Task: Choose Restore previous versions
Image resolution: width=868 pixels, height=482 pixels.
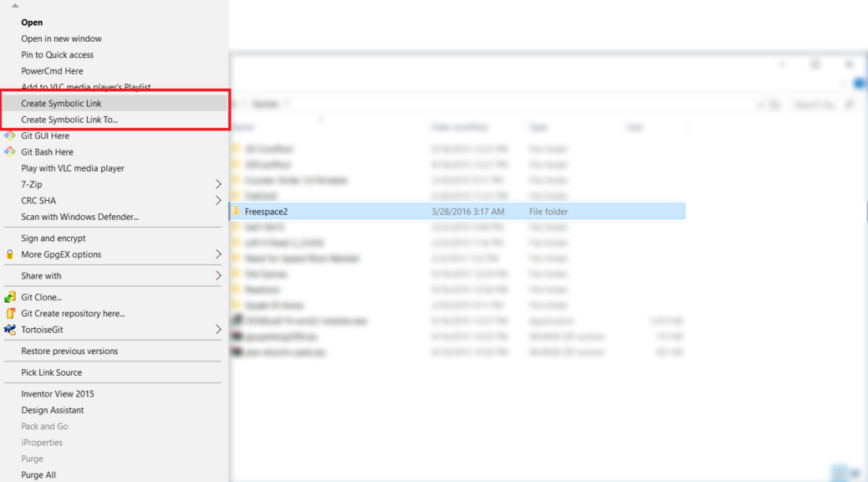Action: tap(69, 351)
